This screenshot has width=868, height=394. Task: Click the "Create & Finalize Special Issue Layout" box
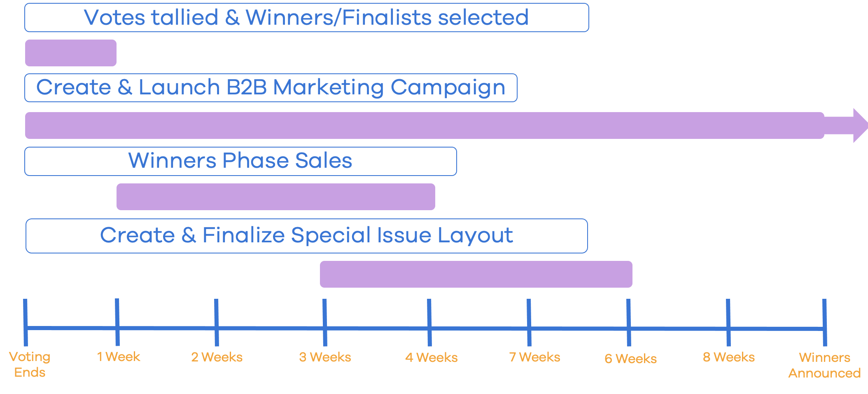click(306, 236)
